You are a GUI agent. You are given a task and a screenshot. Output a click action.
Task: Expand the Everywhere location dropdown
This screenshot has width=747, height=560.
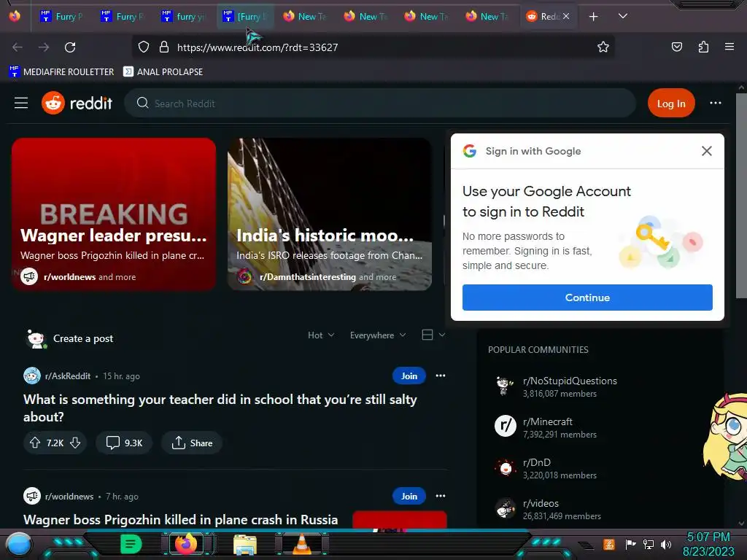(378, 335)
